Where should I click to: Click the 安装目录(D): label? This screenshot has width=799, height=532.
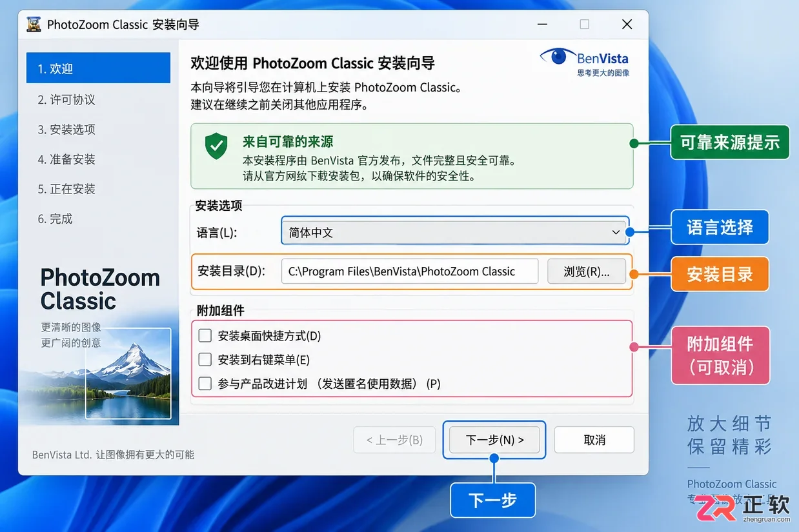pos(232,271)
